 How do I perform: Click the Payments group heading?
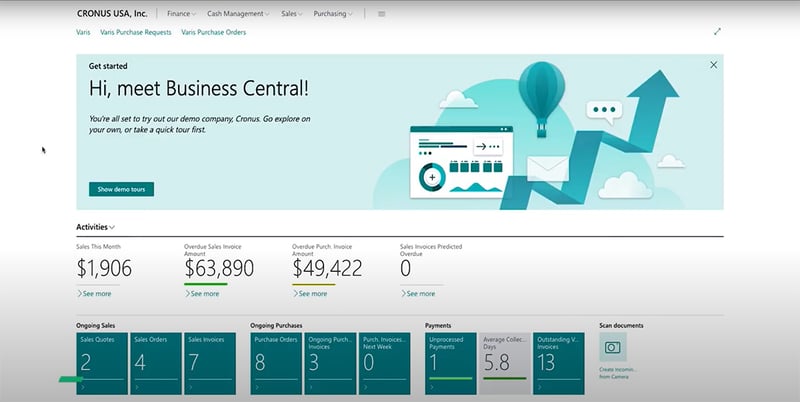click(438, 325)
